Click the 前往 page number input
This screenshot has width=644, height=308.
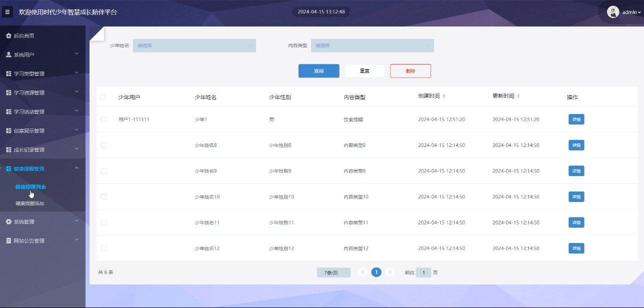click(x=423, y=272)
